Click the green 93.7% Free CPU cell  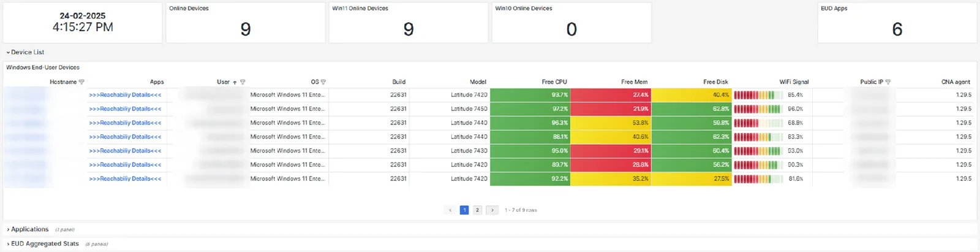click(x=530, y=95)
